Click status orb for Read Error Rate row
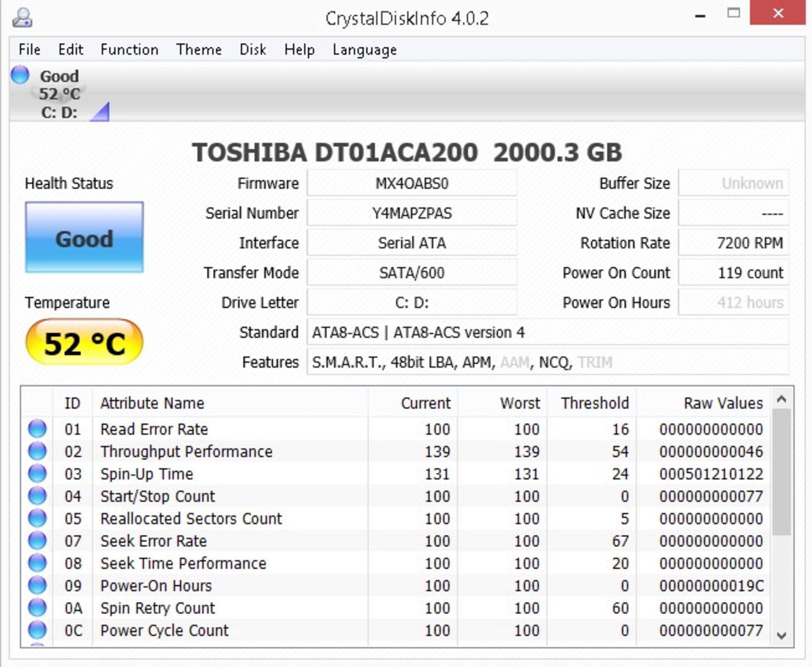The height and width of the screenshot is (667, 812). click(37, 428)
